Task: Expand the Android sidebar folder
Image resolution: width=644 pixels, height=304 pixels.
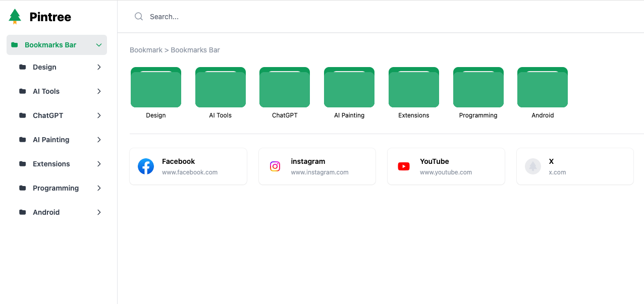Action: pos(99,212)
